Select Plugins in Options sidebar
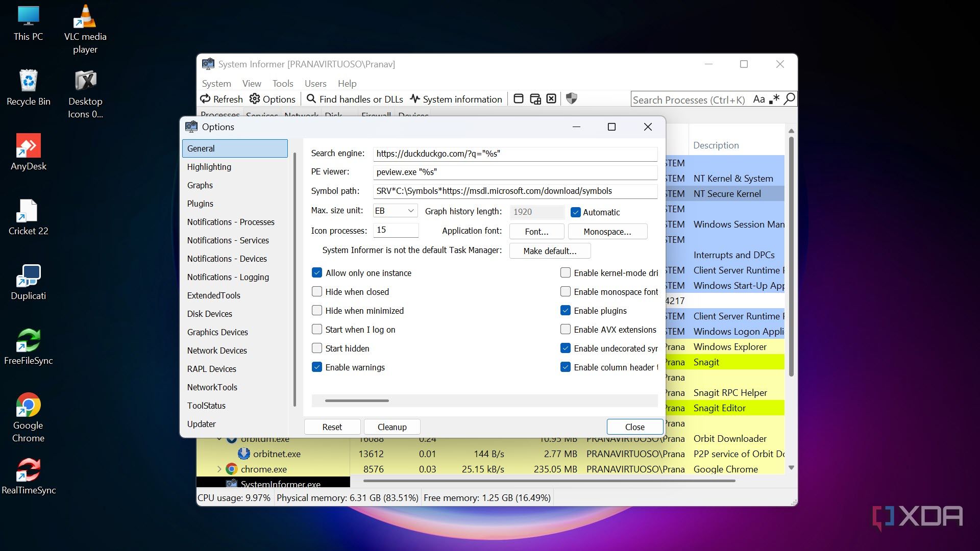This screenshot has height=551, width=980. click(x=235, y=204)
